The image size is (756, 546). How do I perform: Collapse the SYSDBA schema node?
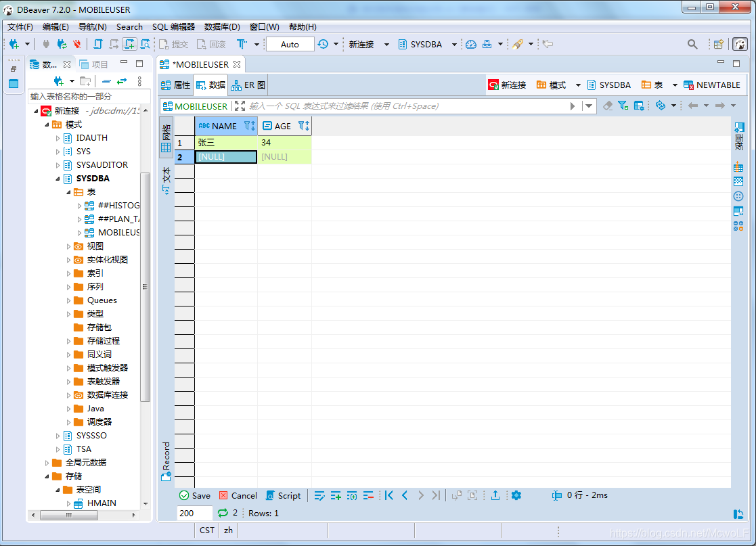[x=58, y=179]
